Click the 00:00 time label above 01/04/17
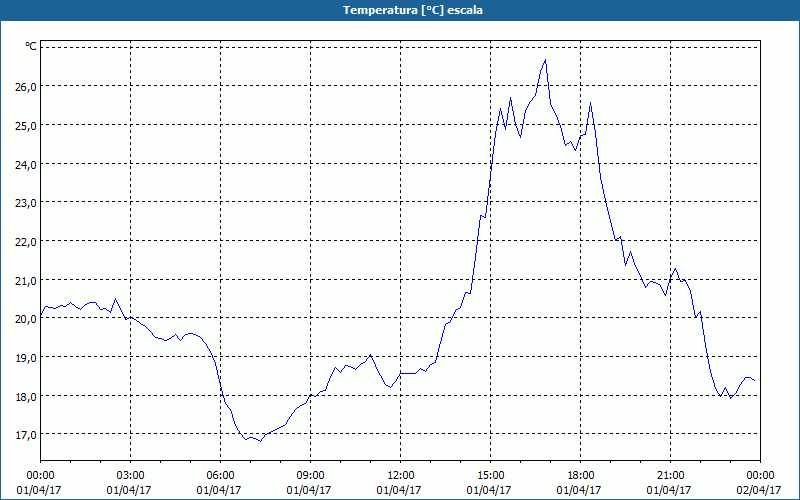Screen dimensions: 800x500 tap(40, 476)
